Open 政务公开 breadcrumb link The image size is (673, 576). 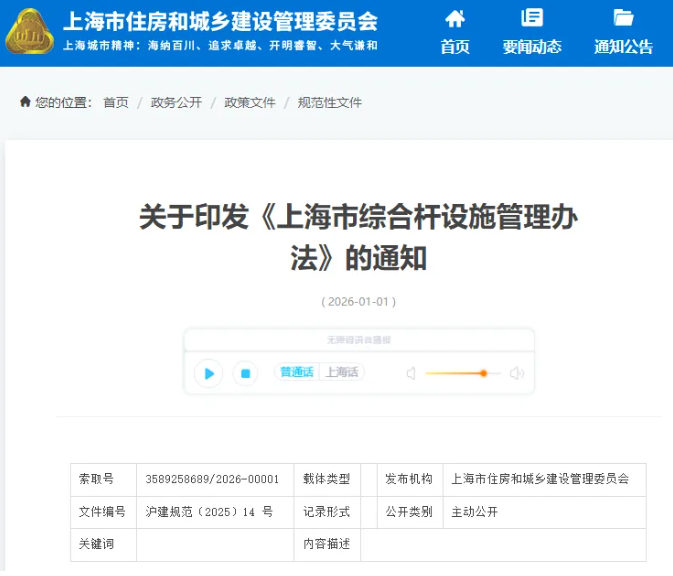176,103
